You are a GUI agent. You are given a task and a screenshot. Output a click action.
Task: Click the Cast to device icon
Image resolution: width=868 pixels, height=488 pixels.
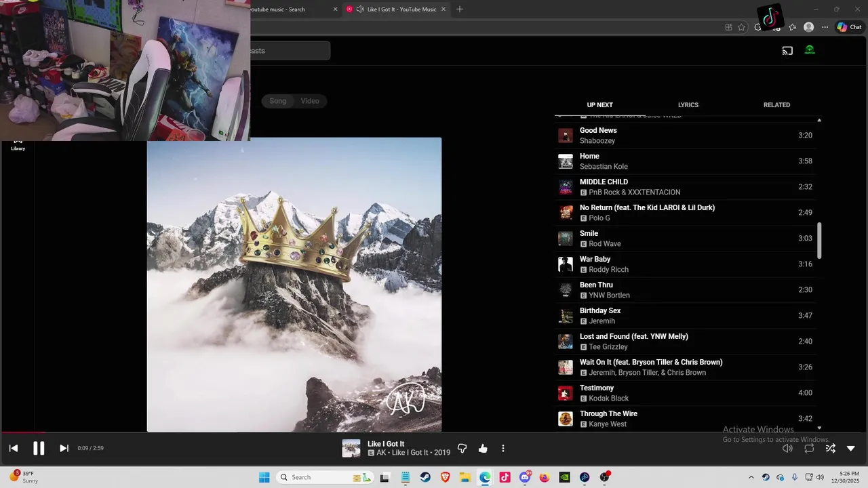pos(787,51)
